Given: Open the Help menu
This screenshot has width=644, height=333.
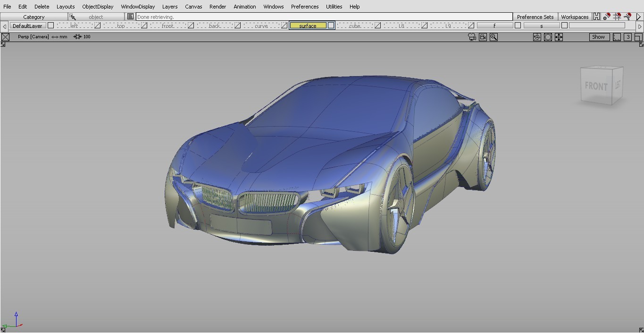Looking at the screenshot, I should pos(355,7).
